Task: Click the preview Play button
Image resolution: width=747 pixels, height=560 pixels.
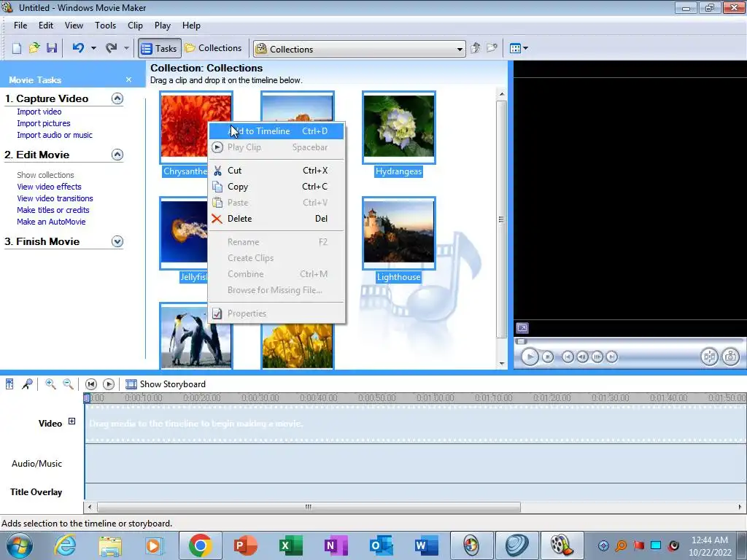Action: [x=530, y=357]
